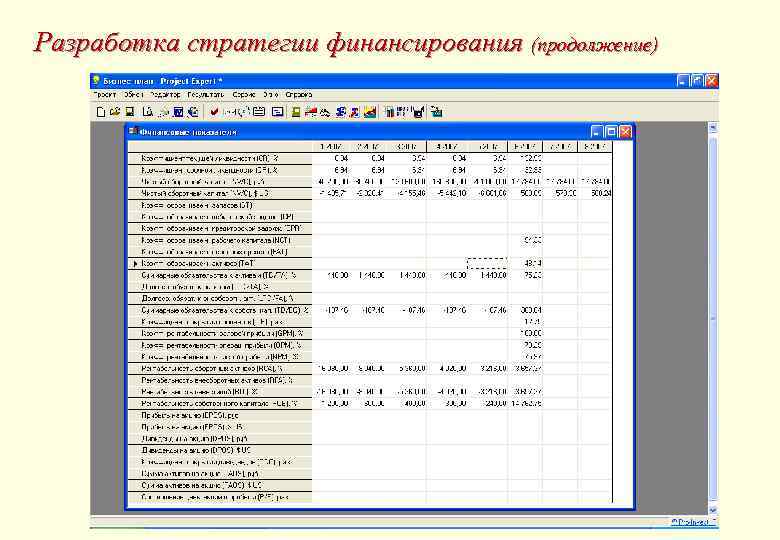Click the red checkmark toolbar icon
The width and height of the screenshot is (780, 540).
coord(214,112)
